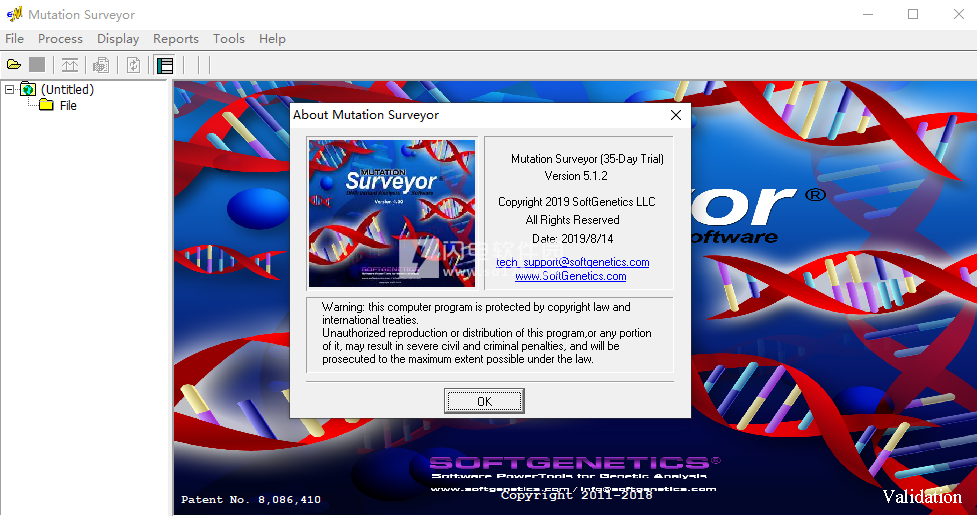Click the Open Files folder toolbar icon
Image resolution: width=977 pixels, height=516 pixels.
[14, 65]
